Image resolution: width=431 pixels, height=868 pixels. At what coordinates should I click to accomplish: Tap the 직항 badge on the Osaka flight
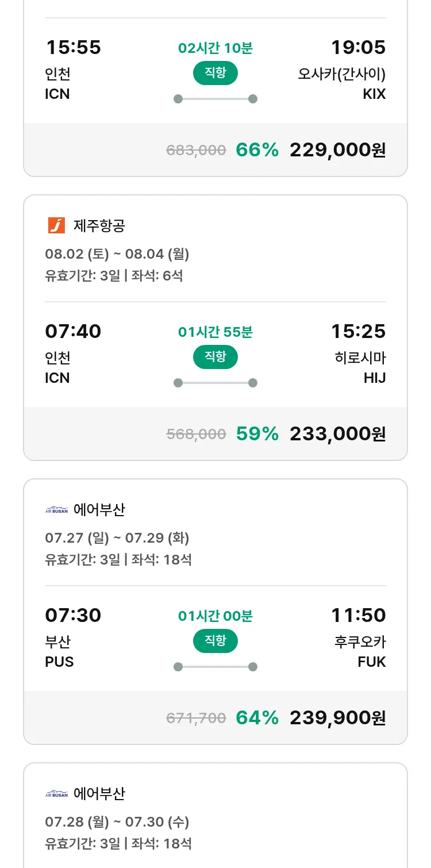215,73
